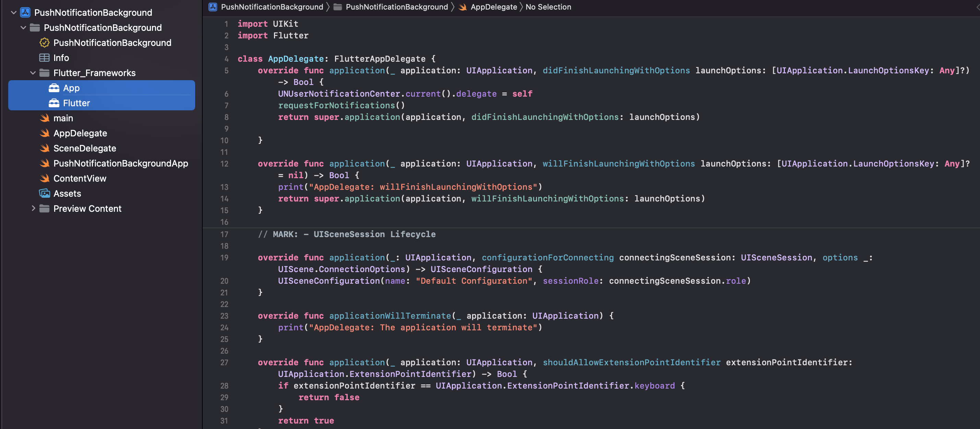This screenshot has height=429, width=980.
Task: Click the project app icon in the breadcrumb bar
Action: tap(213, 7)
